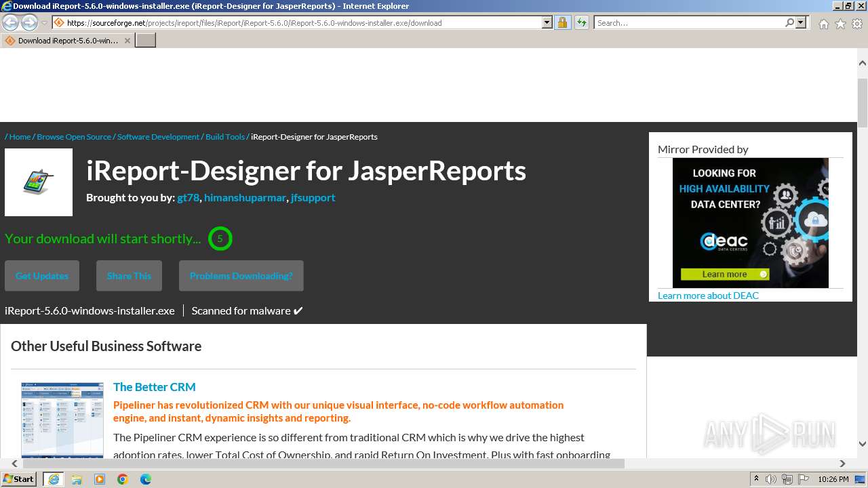The image size is (868, 488).
Task: Click the Share This button
Action: click(x=129, y=276)
